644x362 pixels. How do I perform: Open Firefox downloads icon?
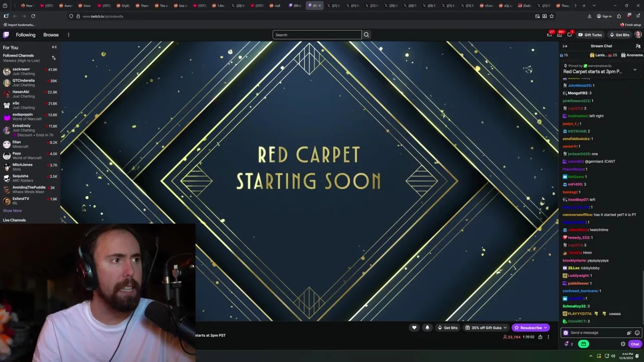pos(589,16)
